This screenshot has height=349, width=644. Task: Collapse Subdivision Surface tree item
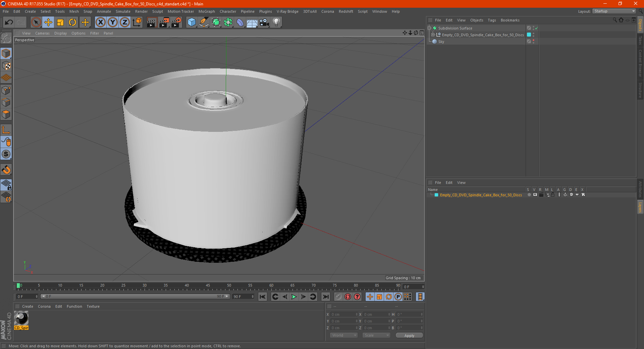coord(429,28)
